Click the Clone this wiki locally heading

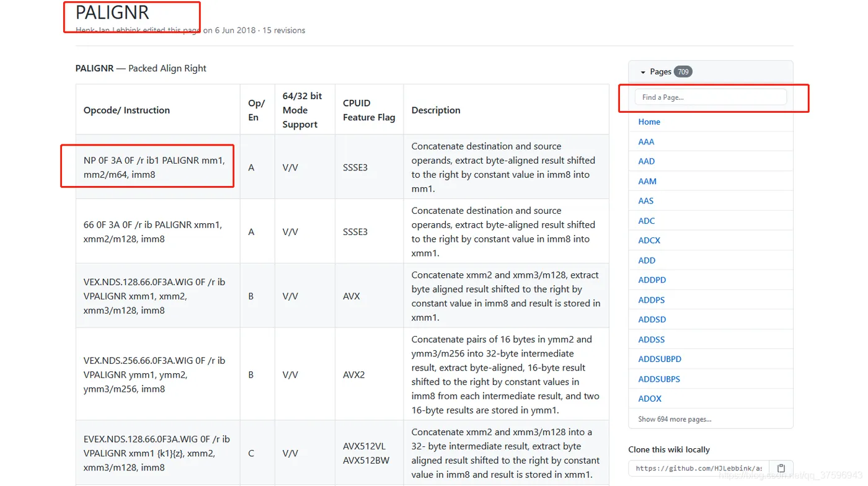click(x=669, y=449)
